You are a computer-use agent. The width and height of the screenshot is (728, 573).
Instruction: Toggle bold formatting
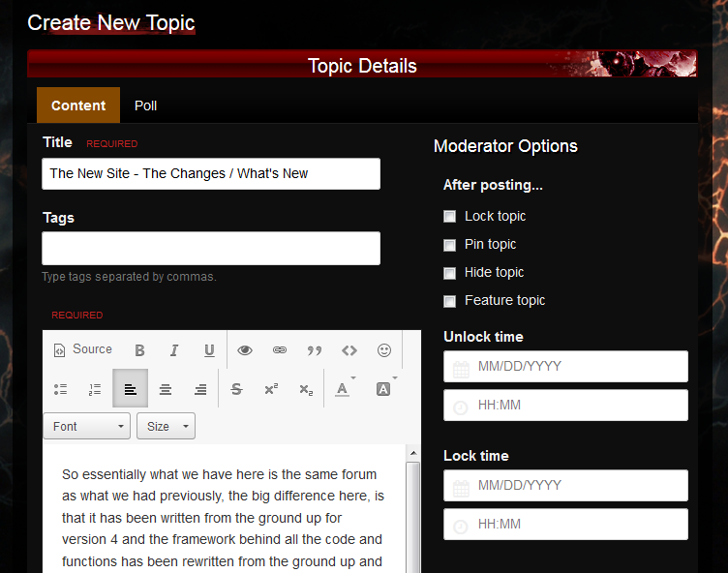point(139,350)
